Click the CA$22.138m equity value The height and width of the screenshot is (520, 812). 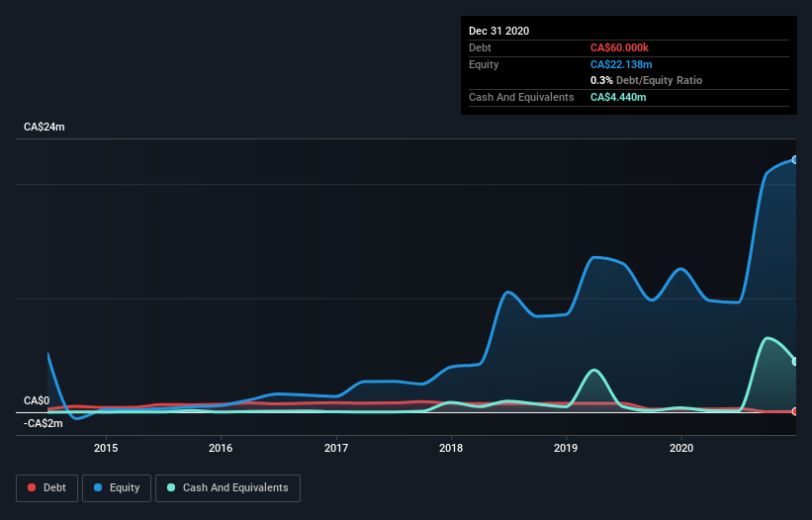(621, 64)
